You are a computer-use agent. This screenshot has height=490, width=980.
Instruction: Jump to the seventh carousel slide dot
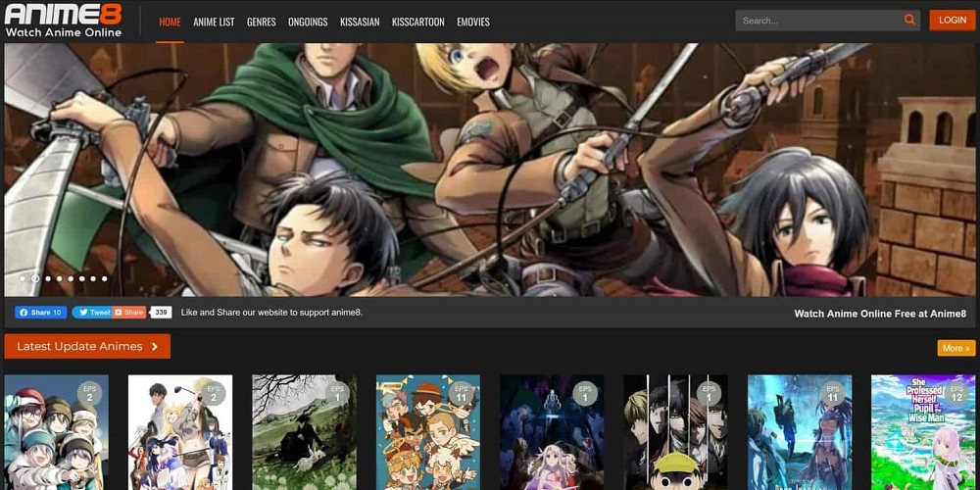[93, 278]
